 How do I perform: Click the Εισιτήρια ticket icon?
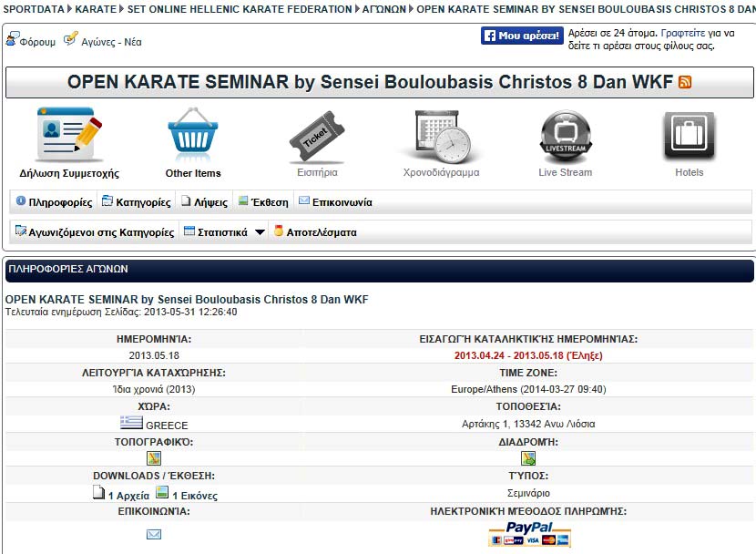point(317,135)
